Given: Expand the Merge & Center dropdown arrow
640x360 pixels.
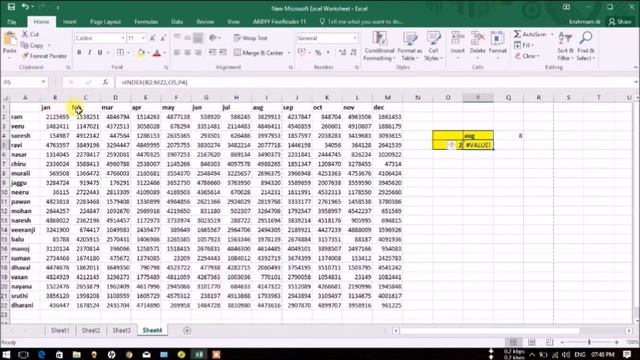Looking at the screenshot, I should click(289, 53).
